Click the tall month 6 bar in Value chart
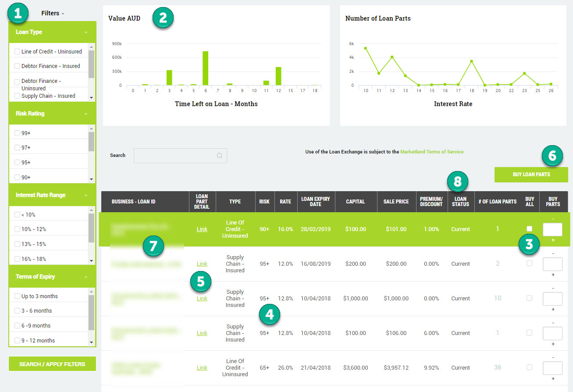Viewport: 573px width, 392px height. 205,68
